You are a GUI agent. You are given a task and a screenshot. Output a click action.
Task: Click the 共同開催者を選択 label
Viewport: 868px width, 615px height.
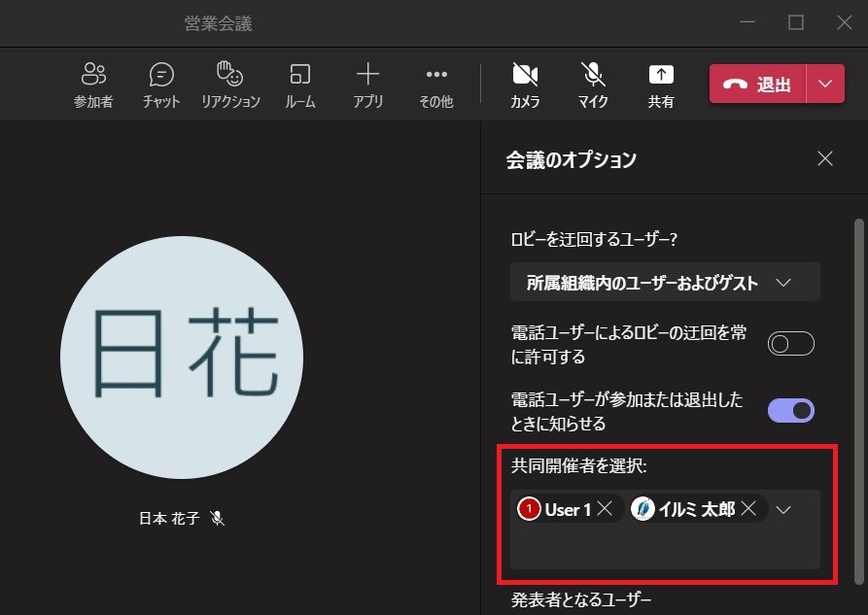[x=578, y=465]
